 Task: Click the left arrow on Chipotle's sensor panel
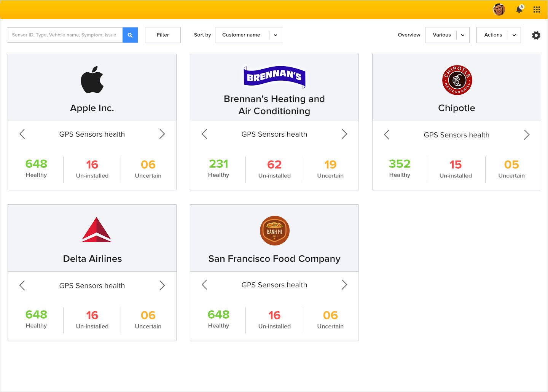(x=387, y=135)
